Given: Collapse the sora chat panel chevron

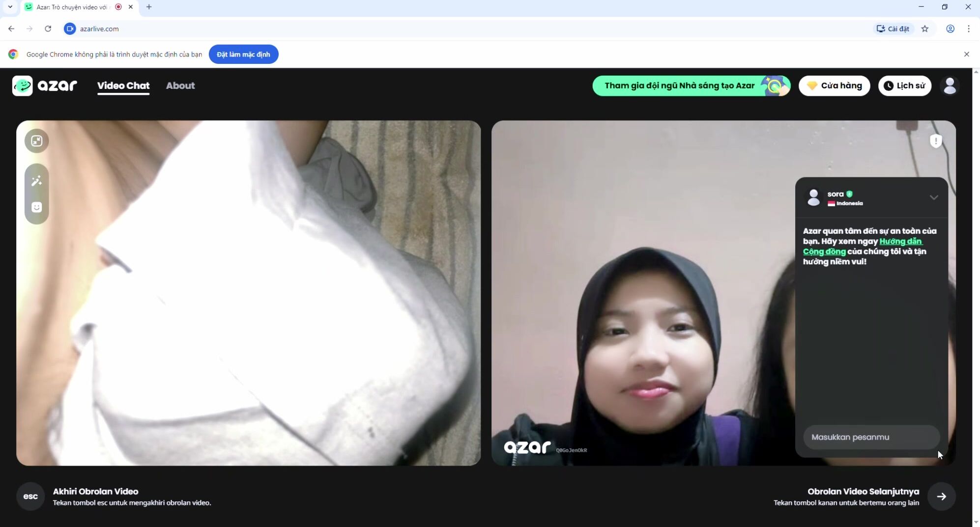Looking at the screenshot, I should pyautogui.click(x=934, y=197).
